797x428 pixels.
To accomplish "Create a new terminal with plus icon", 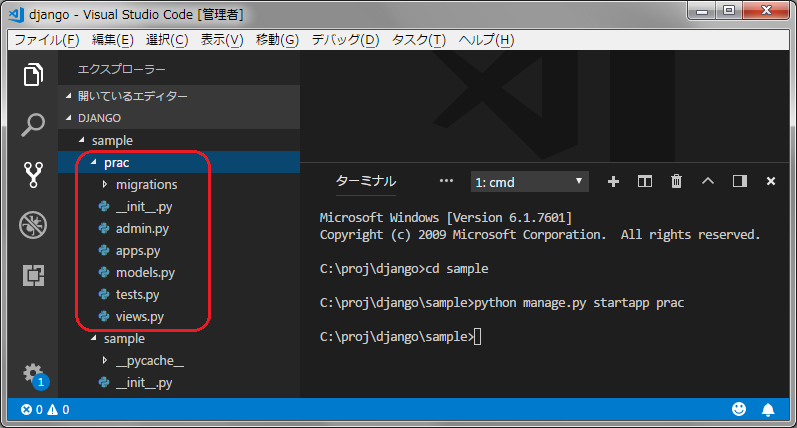I will pyautogui.click(x=614, y=181).
